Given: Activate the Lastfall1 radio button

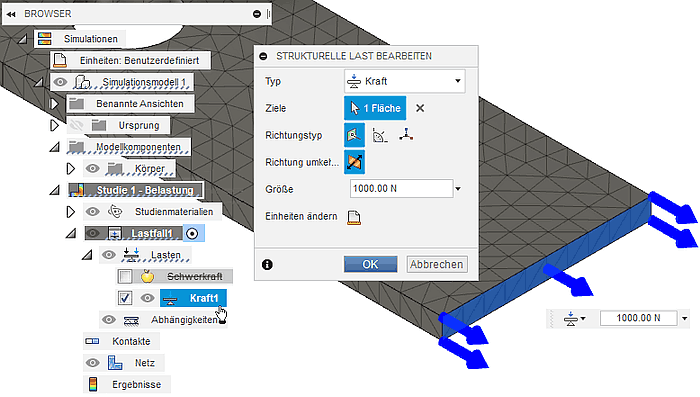Looking at the screenshot, I should click(x=192, y=233).
